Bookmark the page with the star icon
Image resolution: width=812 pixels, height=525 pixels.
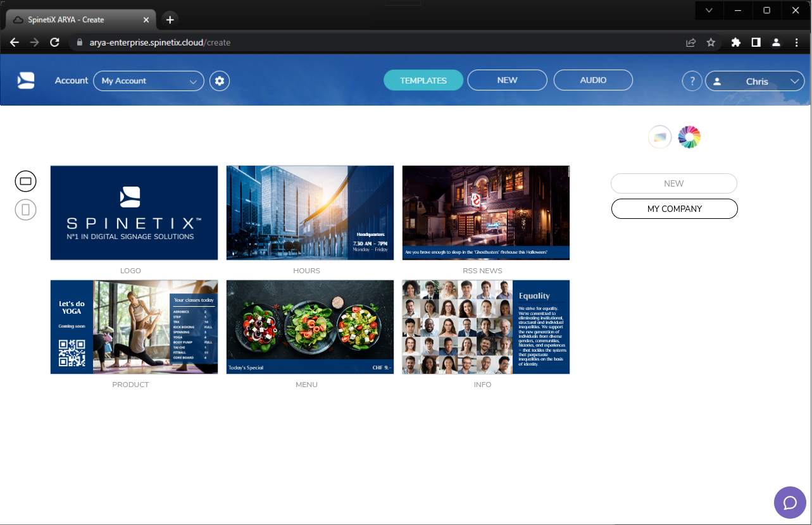click(711, 42)
